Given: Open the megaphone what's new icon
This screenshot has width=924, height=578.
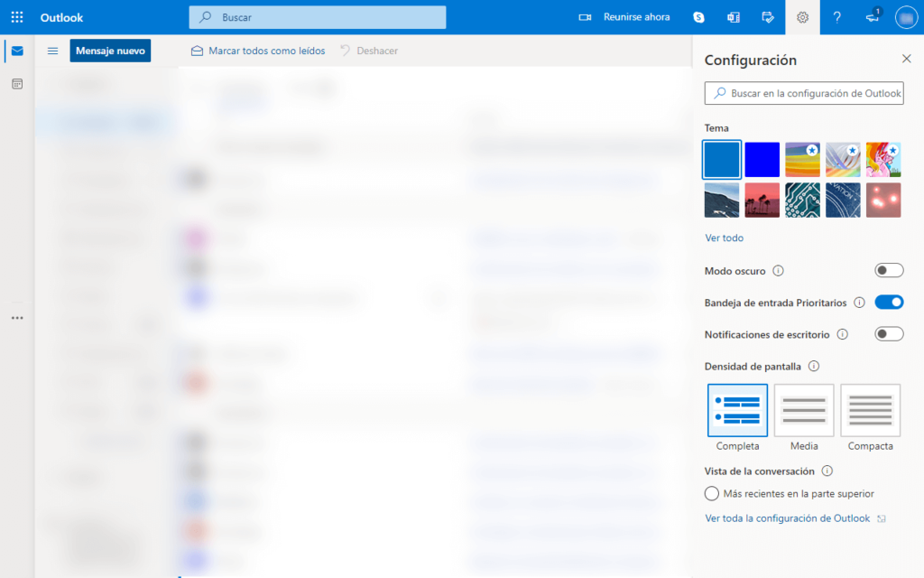Looking at the screenshot, I should (x=872, y=17).
